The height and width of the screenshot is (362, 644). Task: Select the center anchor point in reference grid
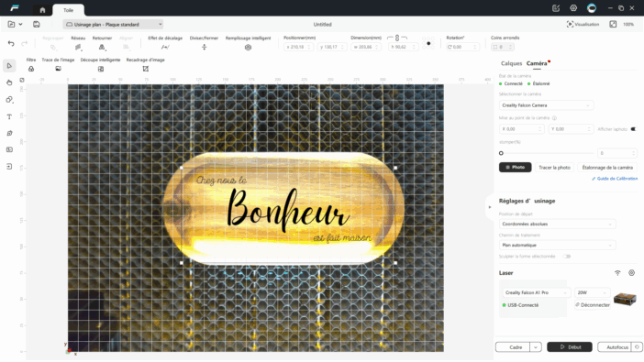pyautogui.click(x=428, y=43)
